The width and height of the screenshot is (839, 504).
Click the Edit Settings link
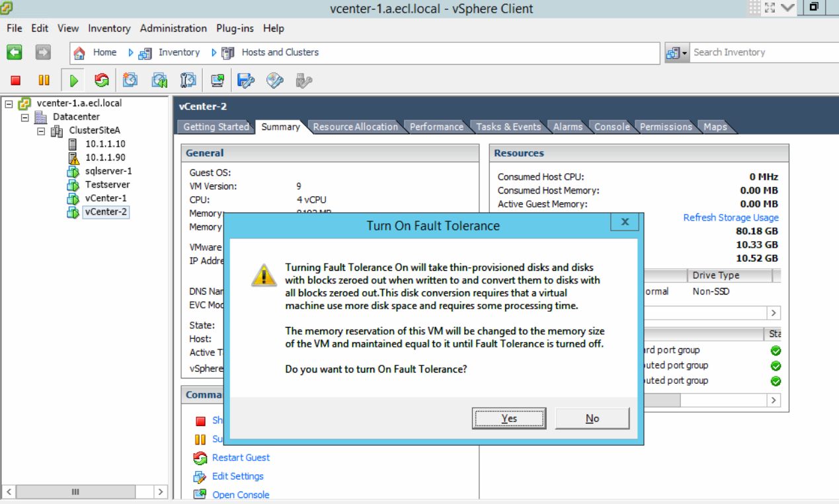point(238,476)
